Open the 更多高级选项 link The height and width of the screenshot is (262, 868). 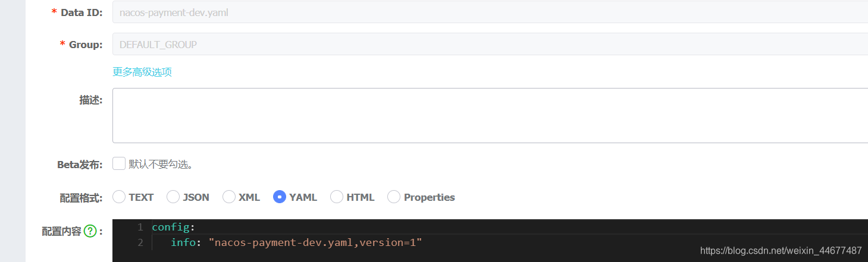tap(142, 72)
